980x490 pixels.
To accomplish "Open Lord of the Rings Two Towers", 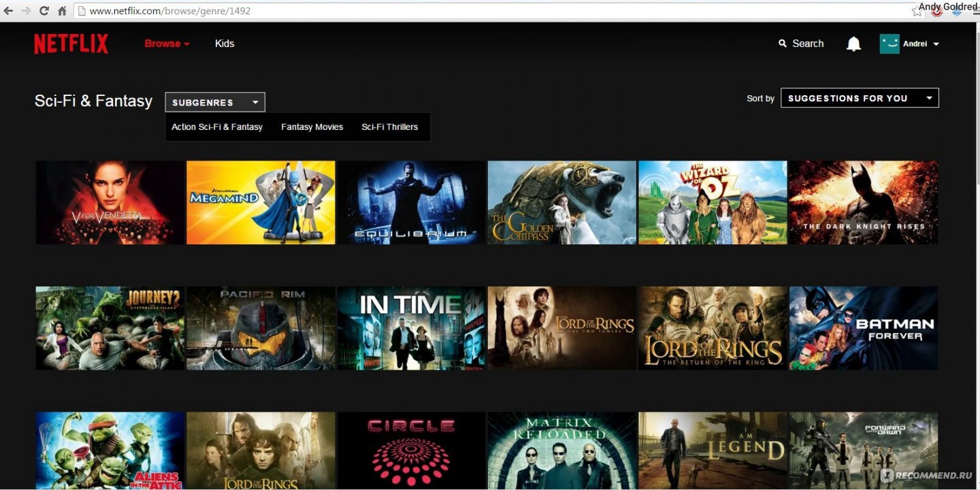I will [562, 328].
